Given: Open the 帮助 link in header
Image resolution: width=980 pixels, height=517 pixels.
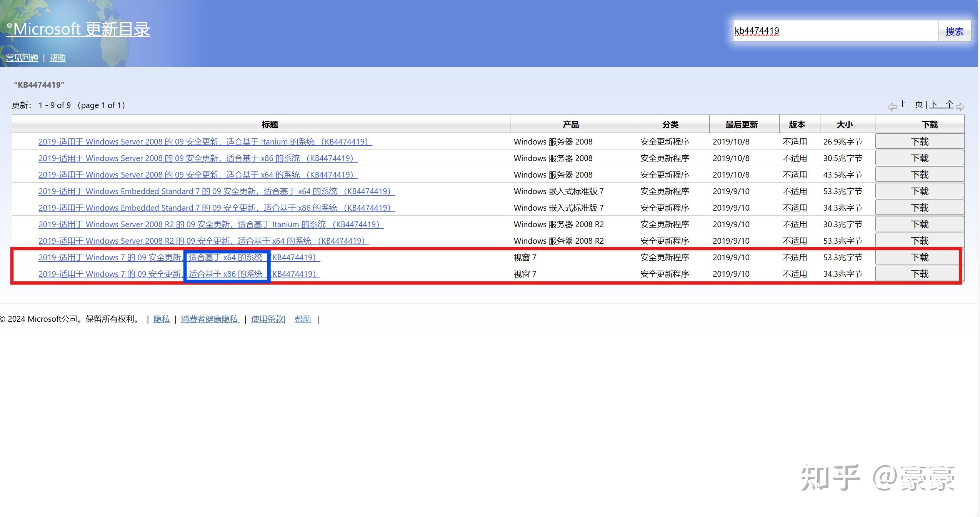Looking at the screenshot, I should (57, 58).
